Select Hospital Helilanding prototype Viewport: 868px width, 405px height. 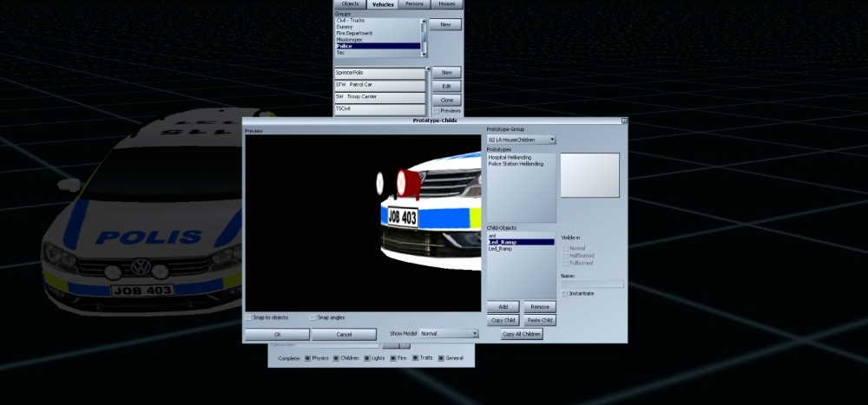[x=510, y=158]
